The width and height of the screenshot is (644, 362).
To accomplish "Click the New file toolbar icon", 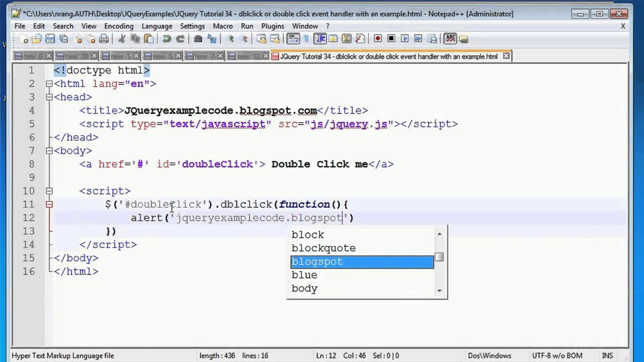I will pyautogui.click(x=24, y=39).
